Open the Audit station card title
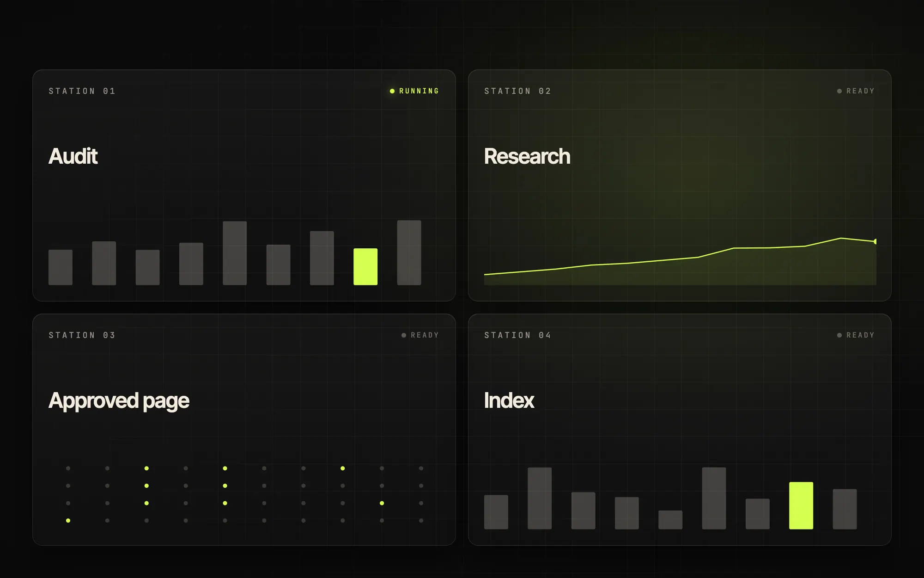 point(73,156)
